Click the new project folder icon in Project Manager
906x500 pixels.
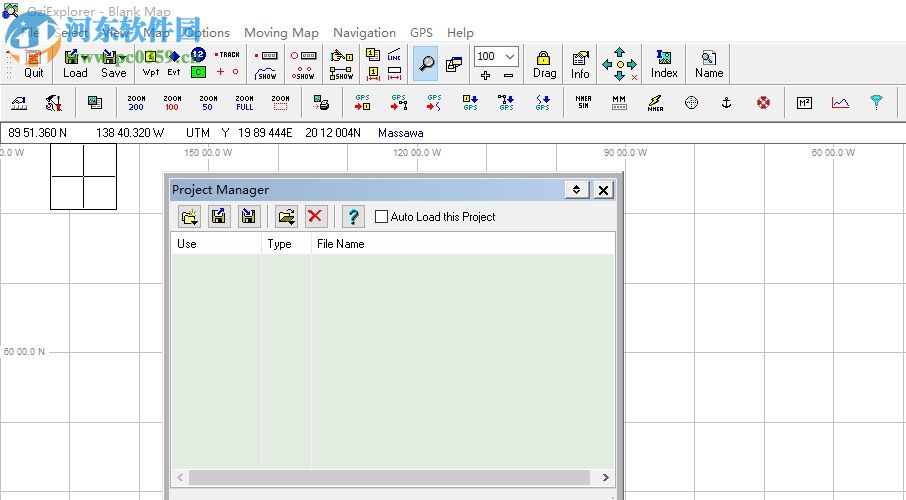(190, 217)
